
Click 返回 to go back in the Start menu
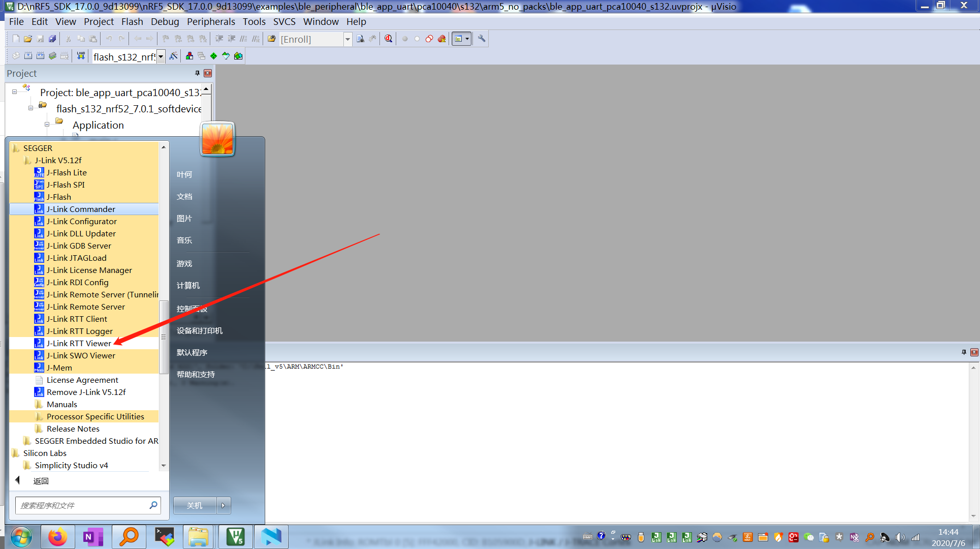coord(40,481)
